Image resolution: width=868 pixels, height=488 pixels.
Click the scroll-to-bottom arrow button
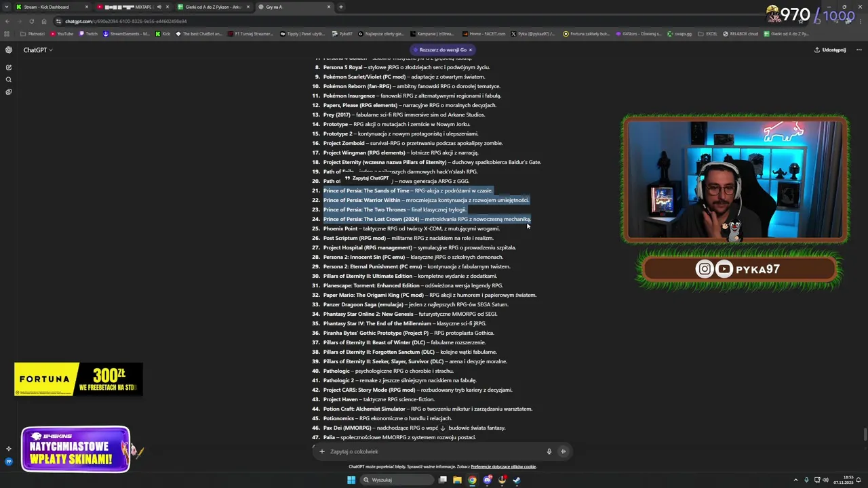coord(443,428)
